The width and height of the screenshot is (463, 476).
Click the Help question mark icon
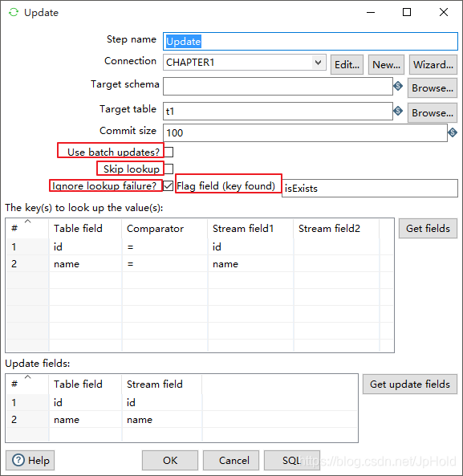[18, 460]
